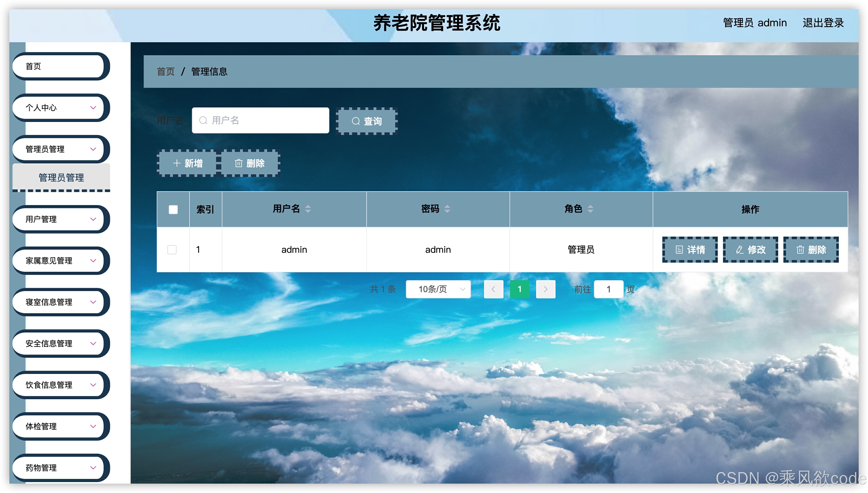The width and height of the screenshot is (868, 493).
Task: Click the trash icon in the row's 删除 action
Action: tap(800, 250)
